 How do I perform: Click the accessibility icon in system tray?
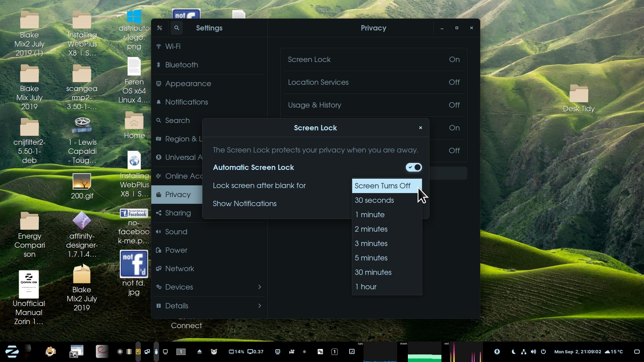497,352
